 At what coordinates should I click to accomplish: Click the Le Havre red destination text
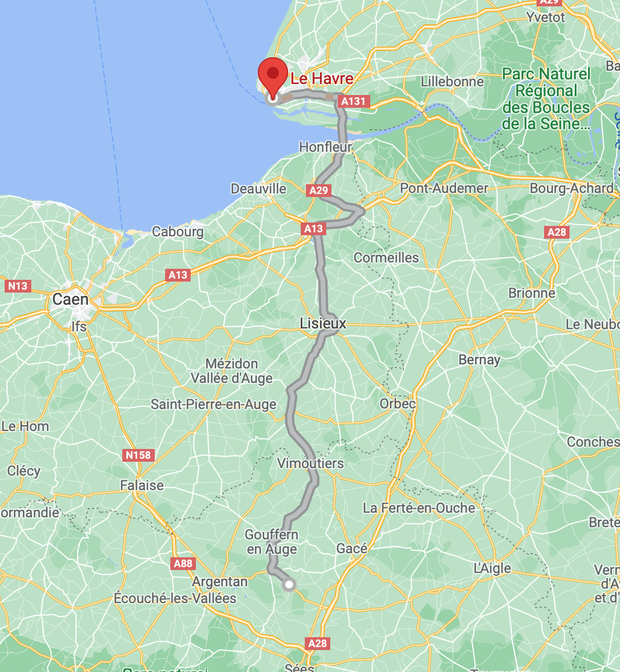click(322, 78)
